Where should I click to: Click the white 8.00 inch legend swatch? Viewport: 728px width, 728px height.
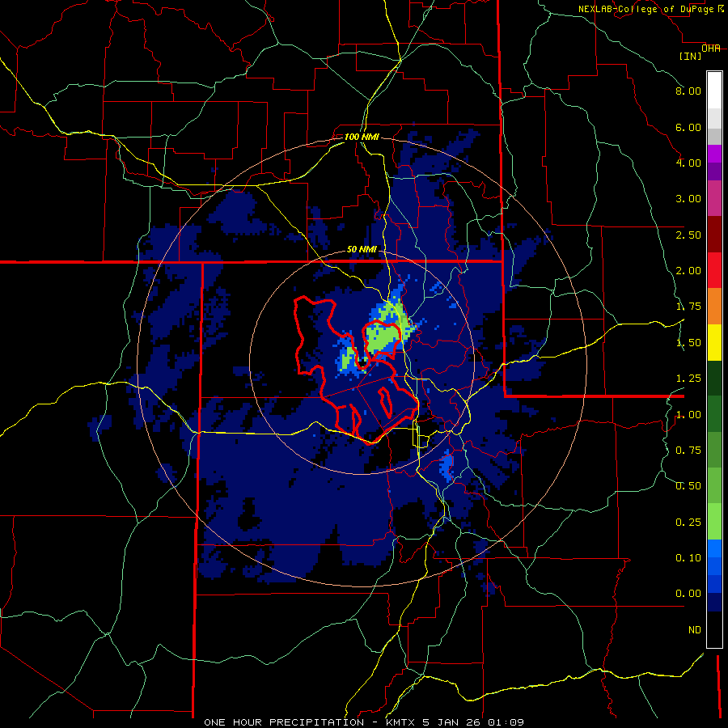[x=714, y=91]
